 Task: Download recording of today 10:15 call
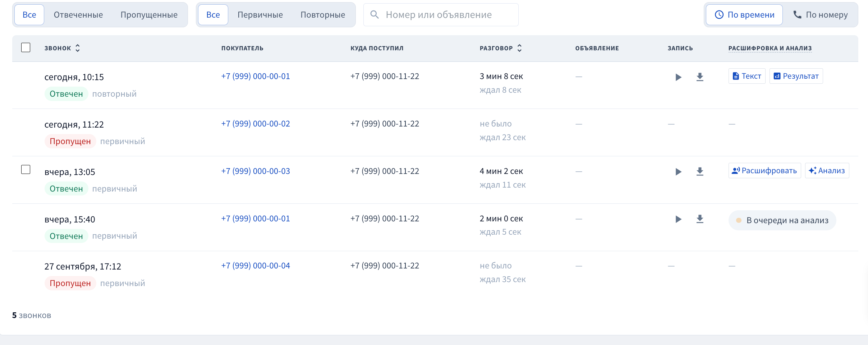point(699,77)
